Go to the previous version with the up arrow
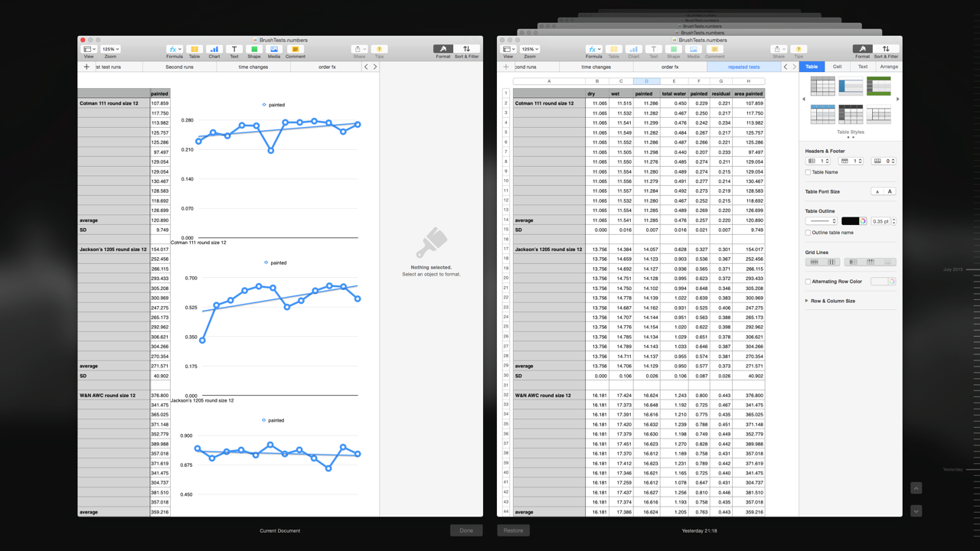 point(916,488)
